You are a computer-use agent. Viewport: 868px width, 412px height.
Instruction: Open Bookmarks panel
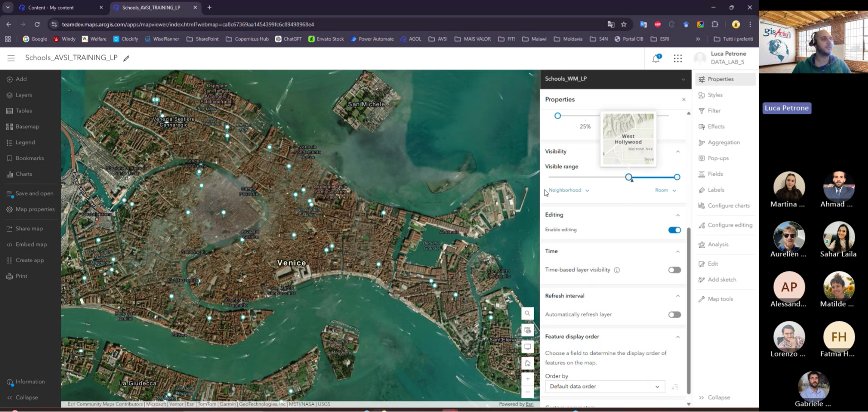[x=25, y=158]
